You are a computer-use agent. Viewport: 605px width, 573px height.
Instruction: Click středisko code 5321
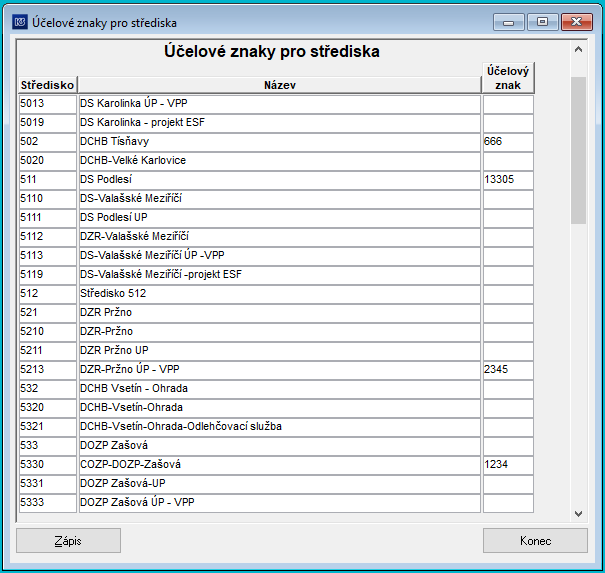point(48,426)
